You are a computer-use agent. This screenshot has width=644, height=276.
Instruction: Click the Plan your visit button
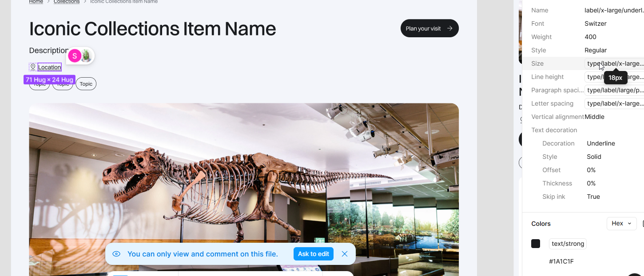click(429, 28)
